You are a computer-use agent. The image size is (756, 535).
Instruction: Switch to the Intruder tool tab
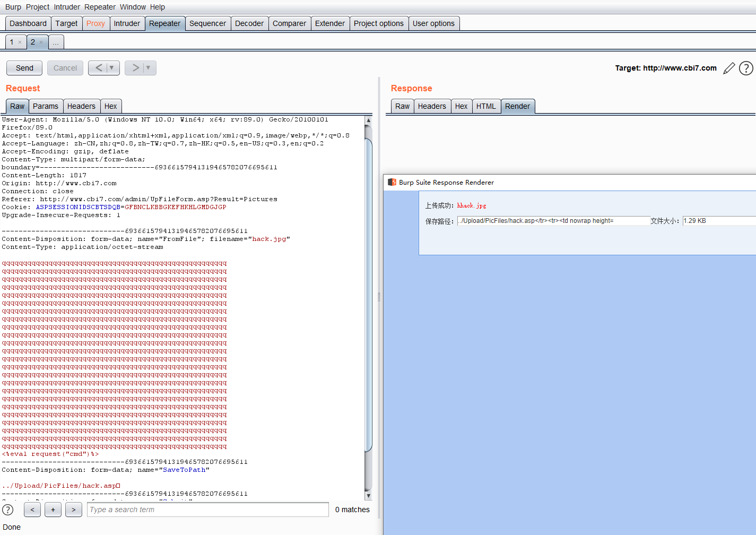pyautogui.click(x=127, y=23)
